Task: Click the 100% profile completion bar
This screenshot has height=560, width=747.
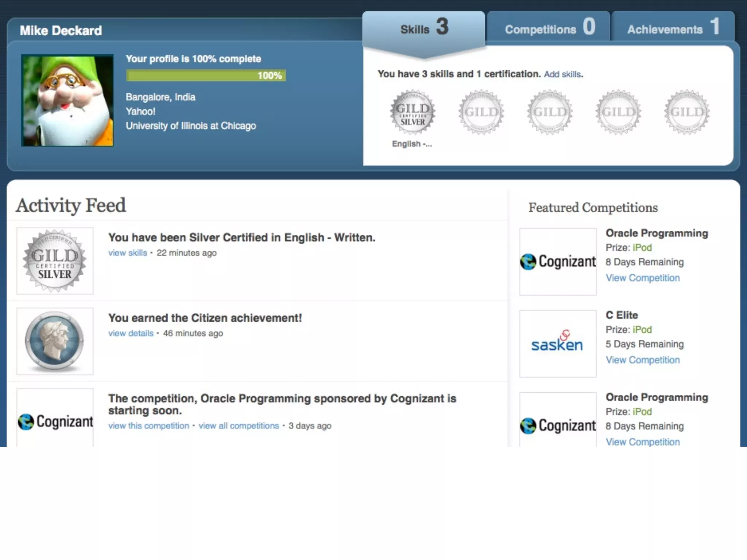Action: point(206,75)
